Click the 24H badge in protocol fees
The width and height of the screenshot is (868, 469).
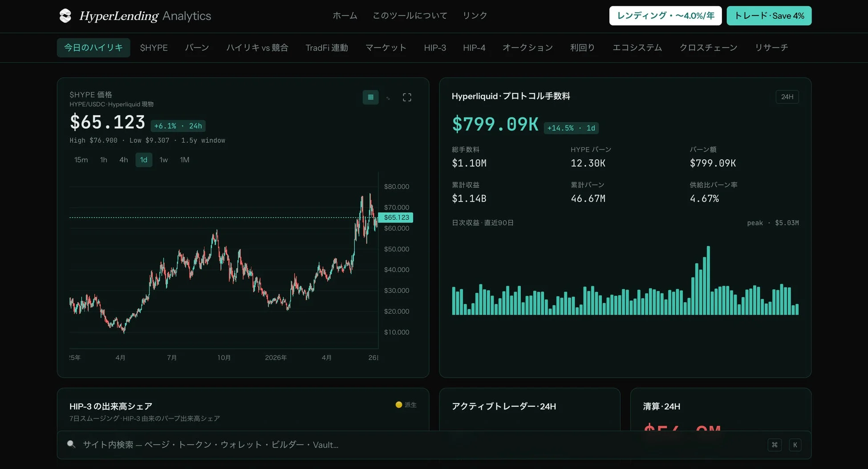coord(787,97)
